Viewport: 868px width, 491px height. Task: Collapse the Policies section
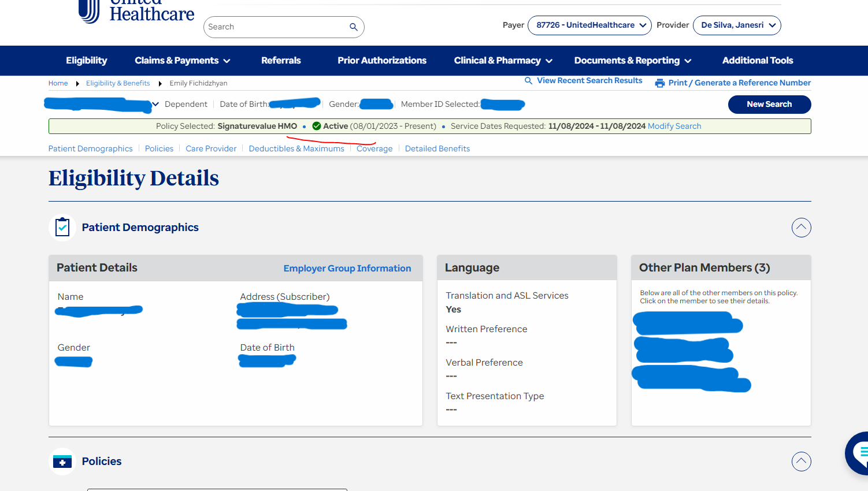pyautogui.click(x=801, y=462)
